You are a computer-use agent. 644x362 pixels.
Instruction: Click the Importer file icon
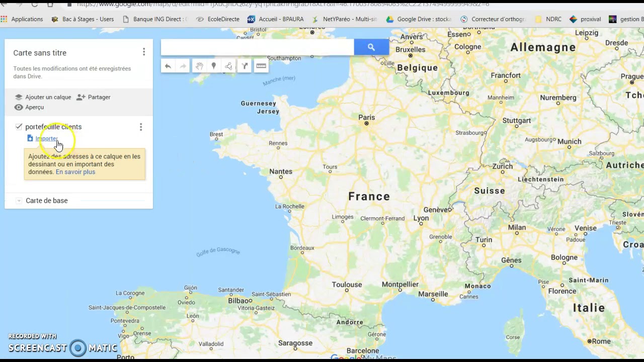tap(30, 138)
